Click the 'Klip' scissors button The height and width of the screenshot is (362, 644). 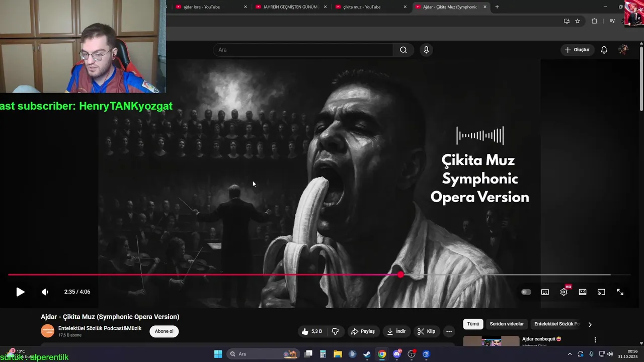click(x=427, y=331)
